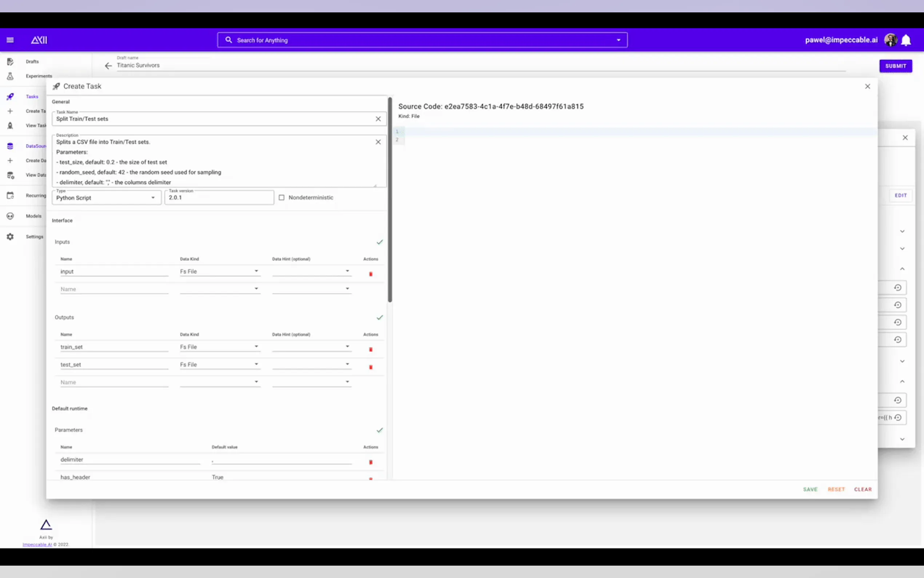
Task: Clear the Task Name field with its X
Action: click(378, 119)
